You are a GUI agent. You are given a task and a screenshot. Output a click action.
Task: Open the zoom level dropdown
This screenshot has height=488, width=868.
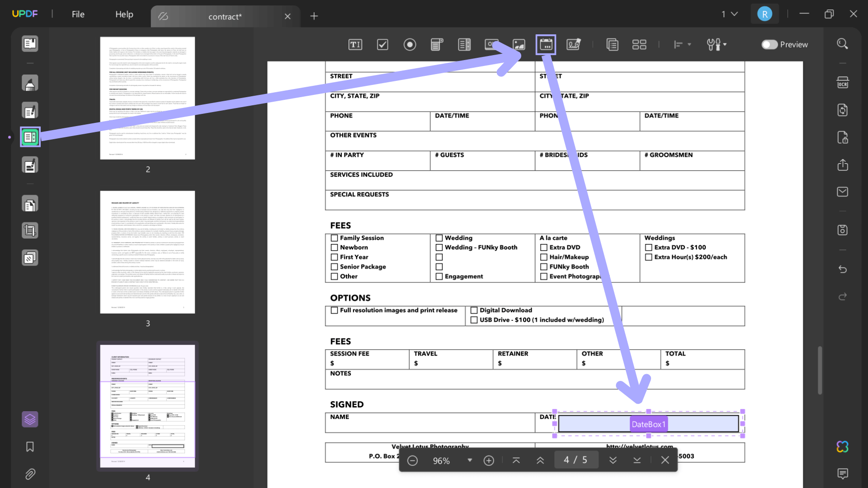(470, 460)
